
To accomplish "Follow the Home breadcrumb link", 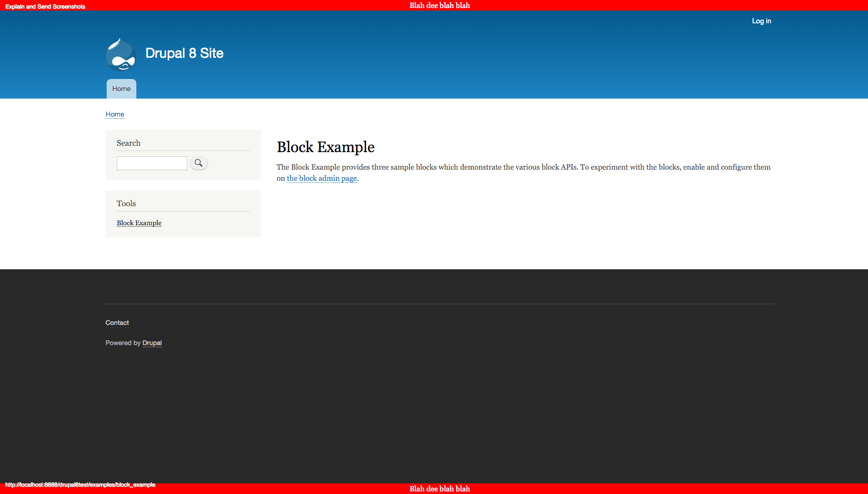I will click(115, 114).
